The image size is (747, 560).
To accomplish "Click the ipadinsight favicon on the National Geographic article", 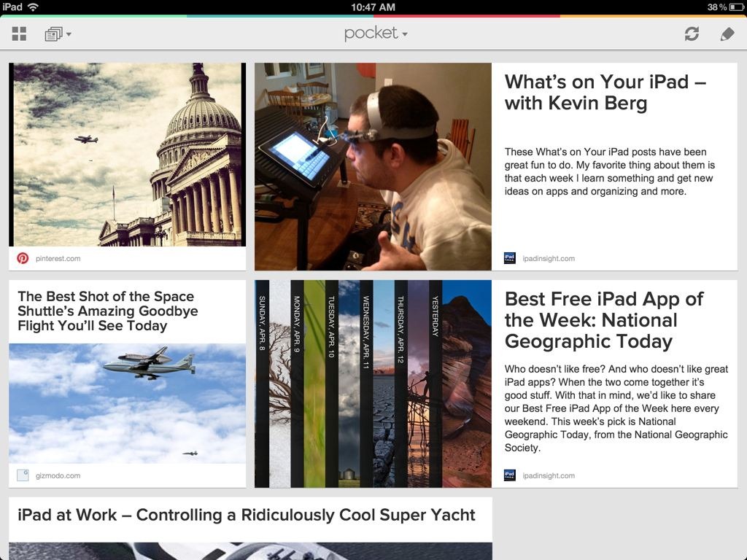I will tap(509, 475).
